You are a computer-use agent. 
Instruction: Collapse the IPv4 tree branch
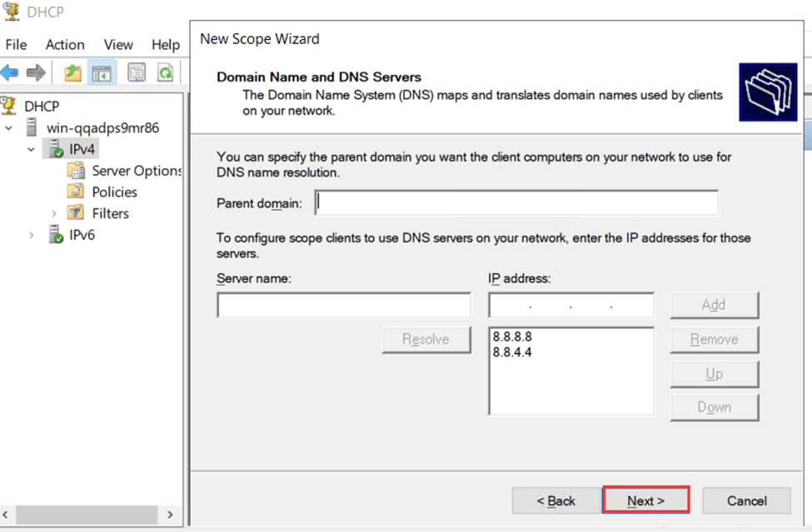pyautogui.click(x=32, y=148)
